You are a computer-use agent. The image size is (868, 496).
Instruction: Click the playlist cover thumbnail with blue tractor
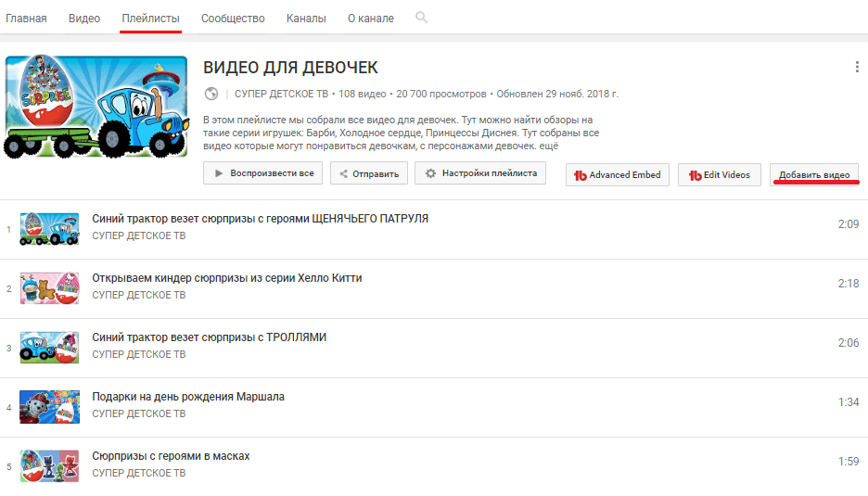click(x=97, y=108)
